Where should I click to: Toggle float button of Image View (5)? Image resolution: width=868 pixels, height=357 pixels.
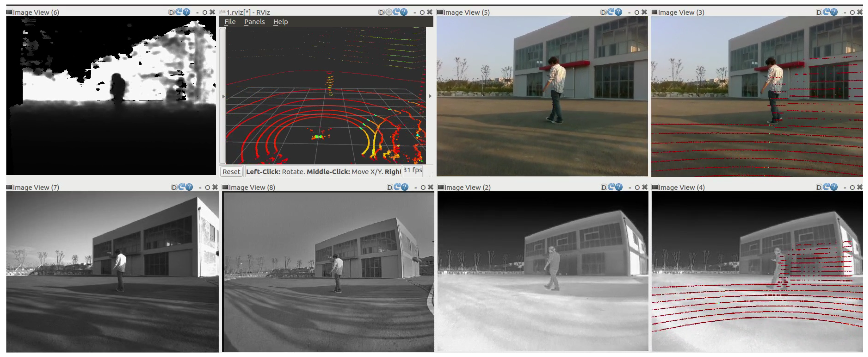pos(636,12)
